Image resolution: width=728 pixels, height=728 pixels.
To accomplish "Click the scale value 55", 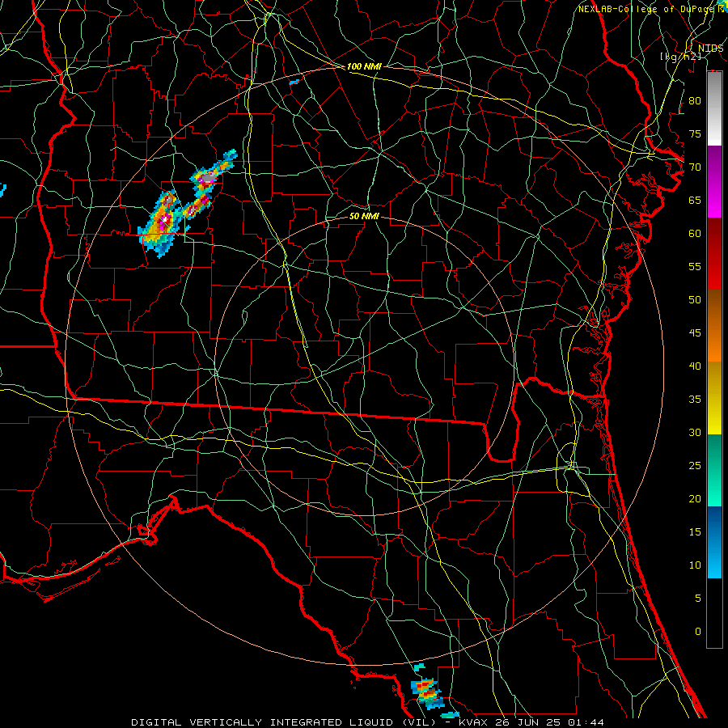I will (695, 267).
